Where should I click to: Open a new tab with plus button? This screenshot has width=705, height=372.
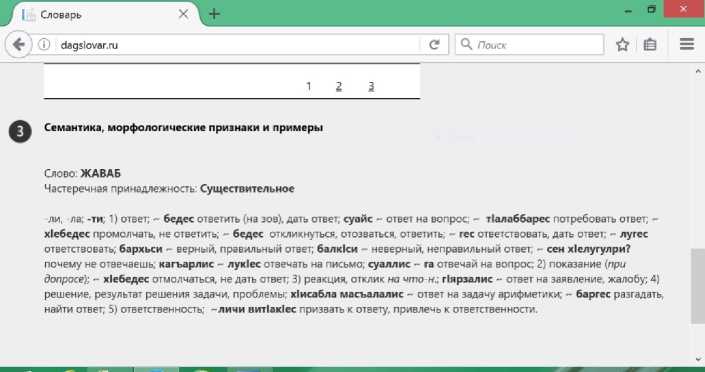(x=214, y=14)
